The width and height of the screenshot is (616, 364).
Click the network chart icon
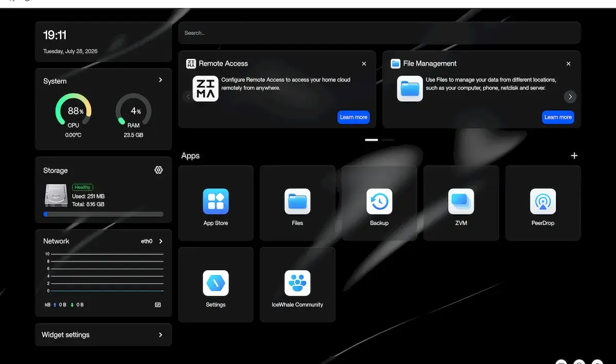(158, 305)
